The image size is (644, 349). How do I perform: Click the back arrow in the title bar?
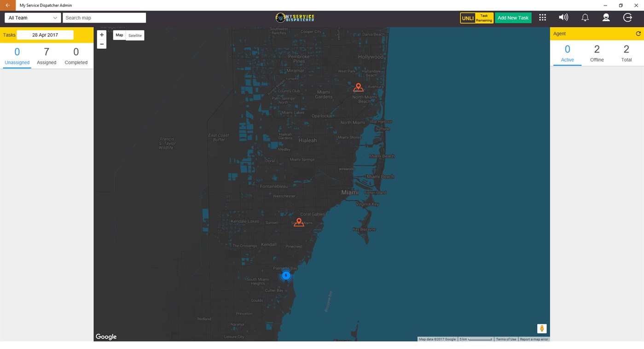(x=7, y=5)
